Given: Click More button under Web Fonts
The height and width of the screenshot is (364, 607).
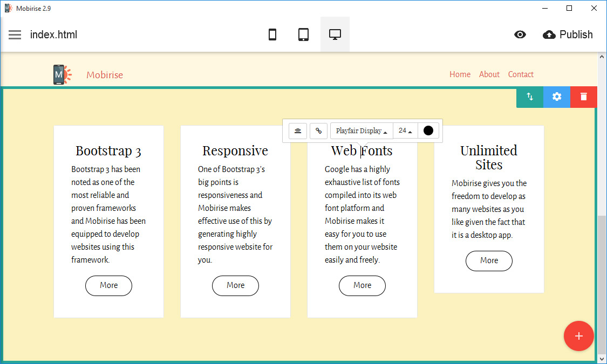Looking at the screenshot, I should pyautogui.click(x=363, y=285).
